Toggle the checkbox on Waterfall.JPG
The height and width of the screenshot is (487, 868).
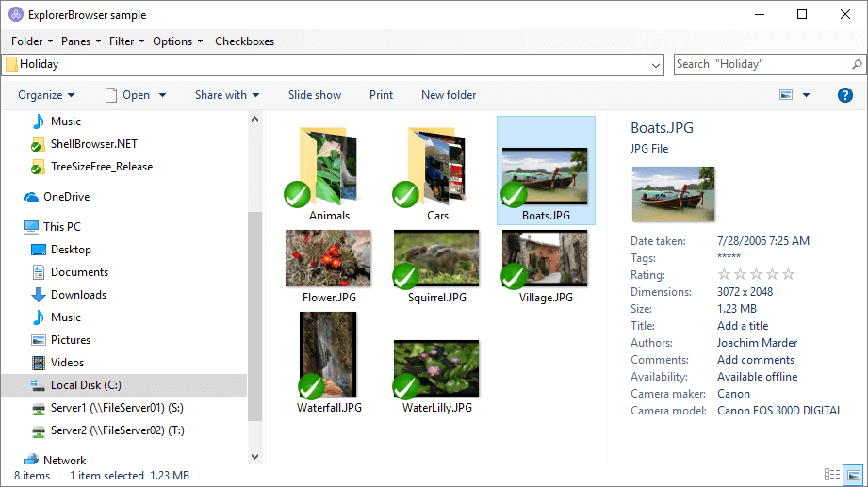tap(311, 386)
